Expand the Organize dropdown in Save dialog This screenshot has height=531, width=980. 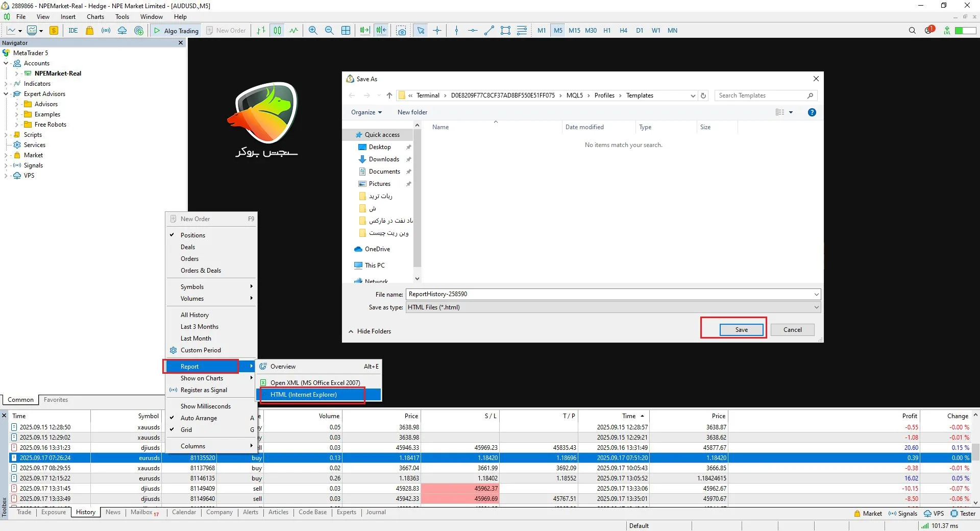366,112
